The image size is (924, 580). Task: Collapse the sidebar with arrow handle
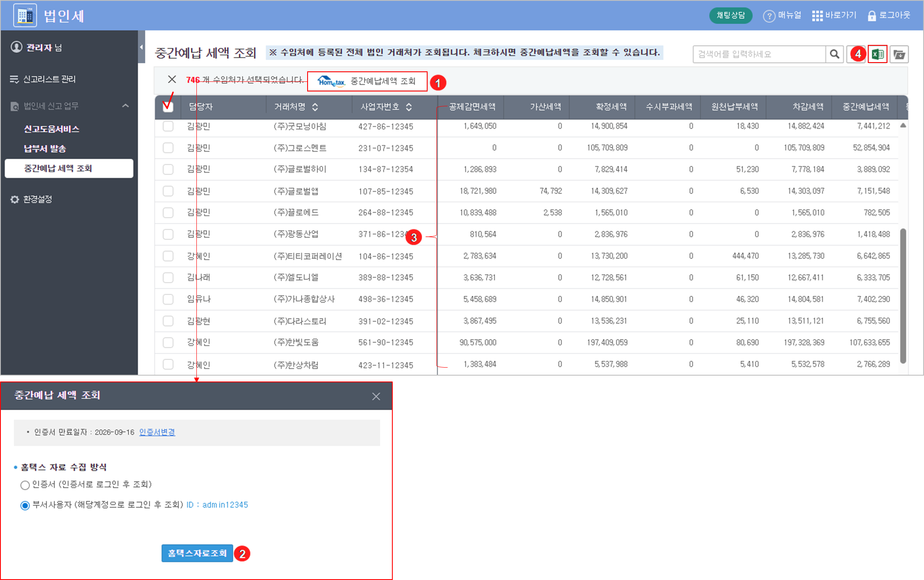141,47
